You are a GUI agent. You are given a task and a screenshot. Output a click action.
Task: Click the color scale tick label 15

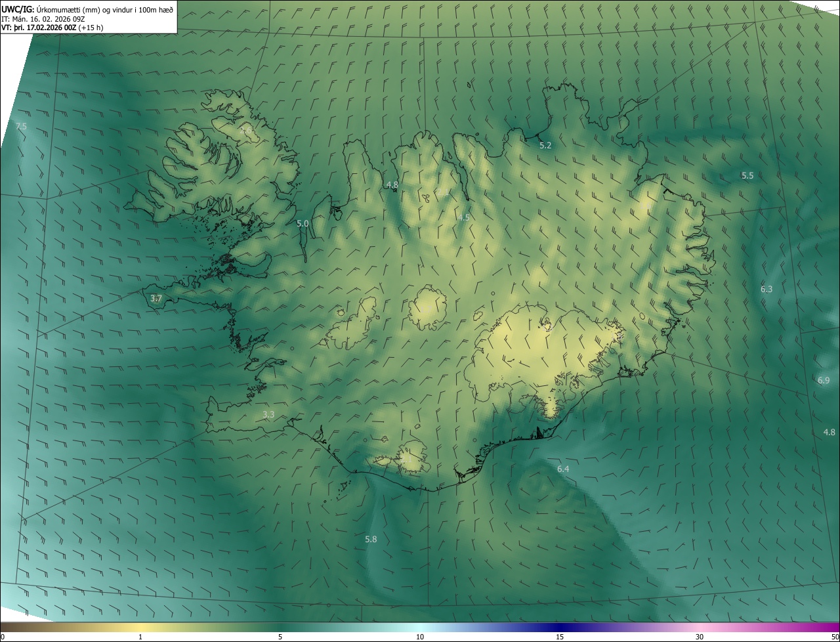(560, 637)
